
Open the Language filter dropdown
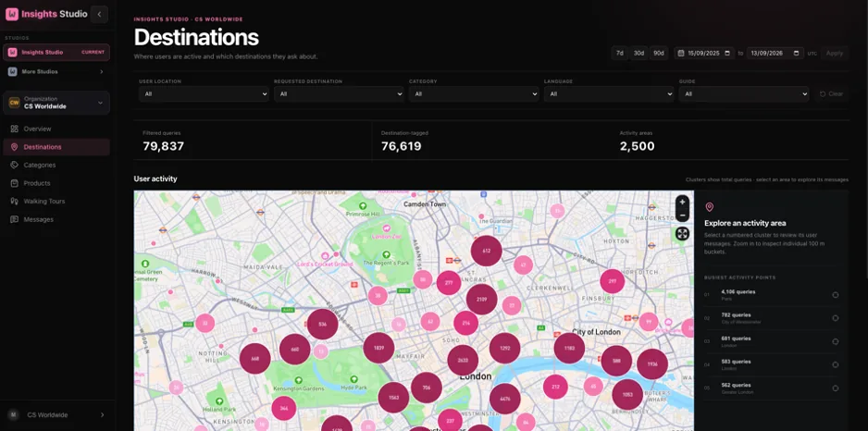click(x=609, y=94)
